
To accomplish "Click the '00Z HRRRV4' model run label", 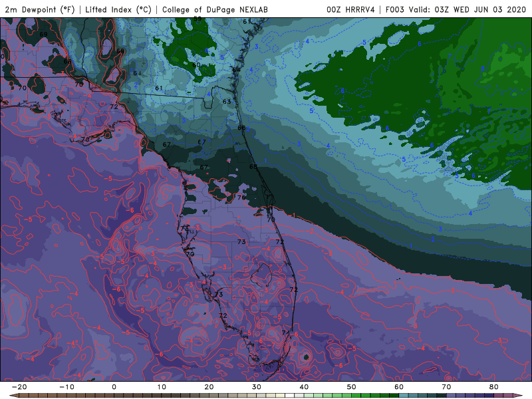I will tap(350, 9).
